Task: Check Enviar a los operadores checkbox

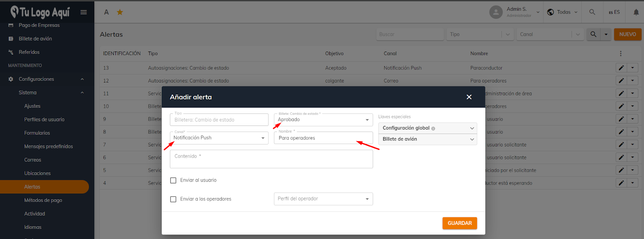Action: (173, 199)
